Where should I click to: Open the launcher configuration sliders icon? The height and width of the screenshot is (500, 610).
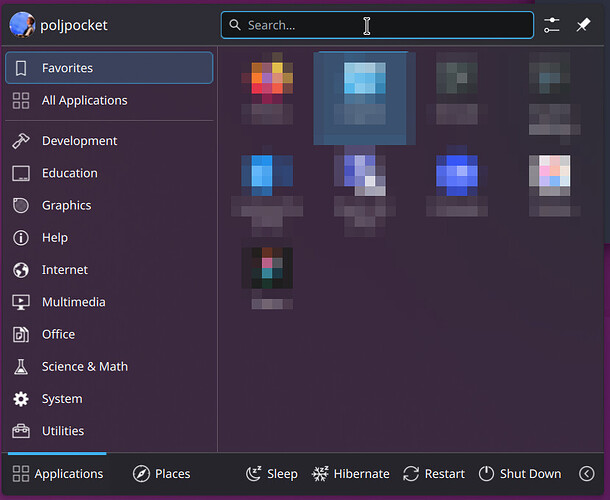(552, 25)
